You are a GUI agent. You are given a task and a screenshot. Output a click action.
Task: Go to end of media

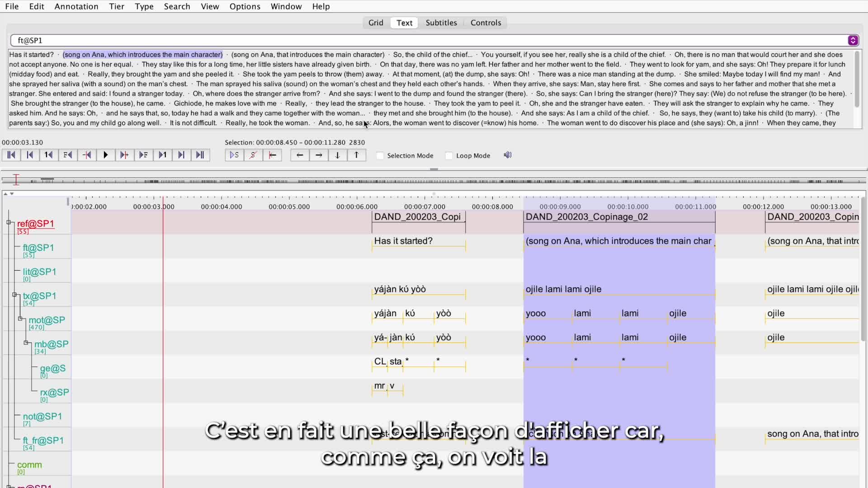(200, 155)
